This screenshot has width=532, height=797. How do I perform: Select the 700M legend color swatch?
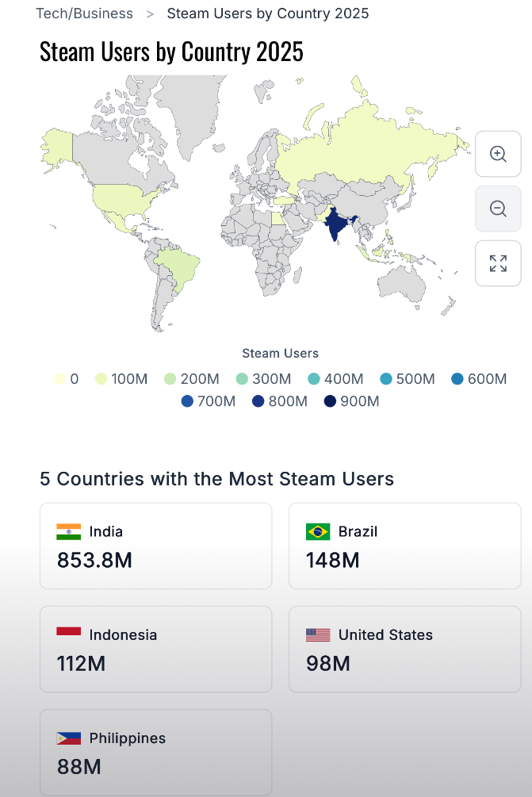187,401
